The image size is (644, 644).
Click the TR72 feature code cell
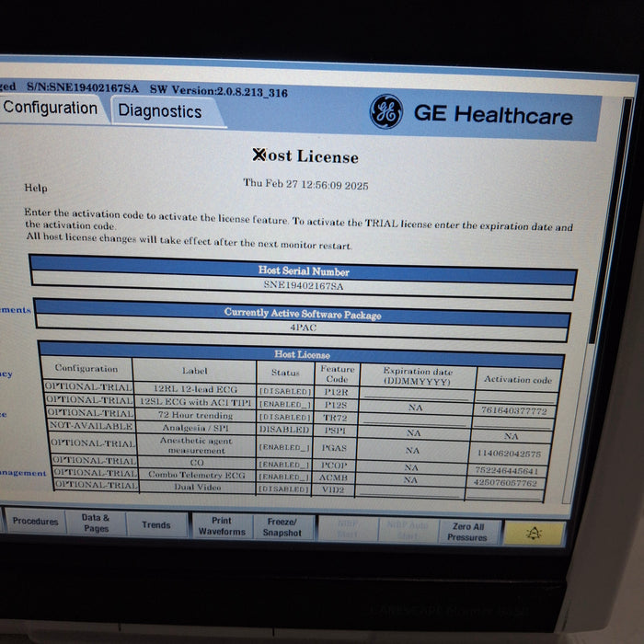tap(335, 418)
